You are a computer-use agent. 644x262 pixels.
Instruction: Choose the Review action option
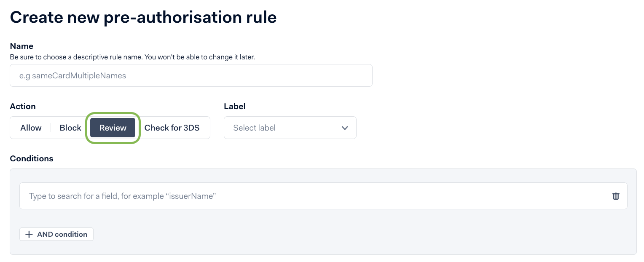pyautogui.click(x=113, y=128)
